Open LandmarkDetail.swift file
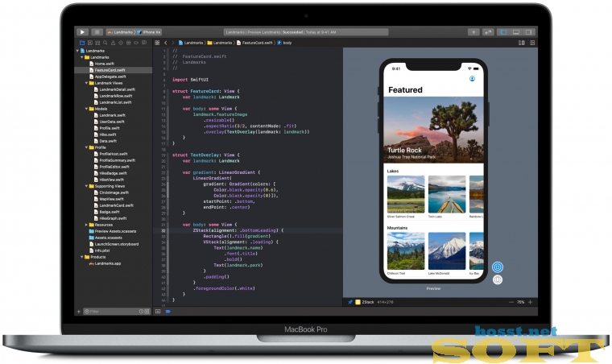 [x=114, y=89]
